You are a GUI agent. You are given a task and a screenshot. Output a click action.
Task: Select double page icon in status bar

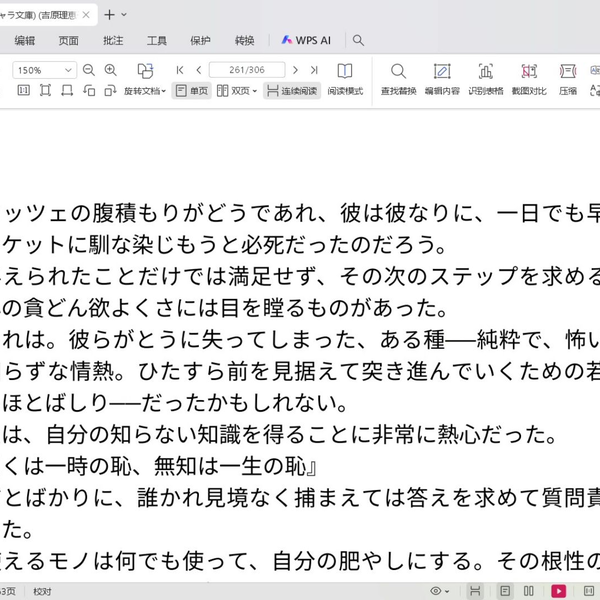[x=529, y=591]
